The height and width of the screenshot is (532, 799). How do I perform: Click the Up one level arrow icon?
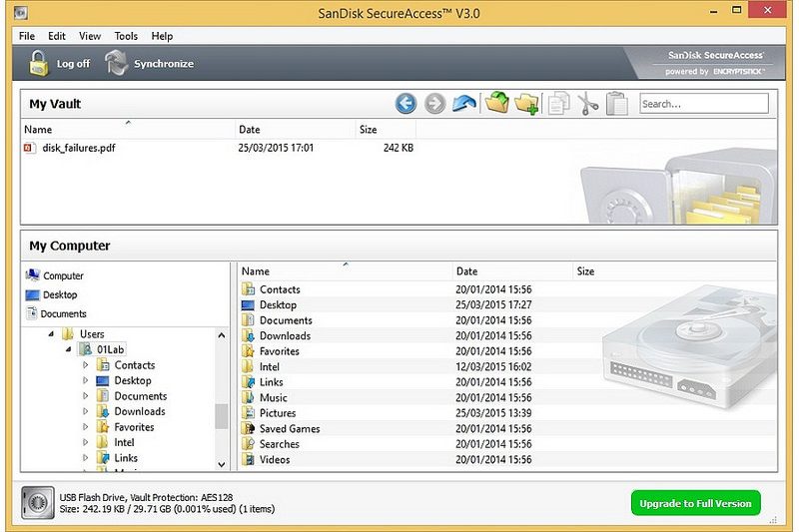(x=463, y=104)
